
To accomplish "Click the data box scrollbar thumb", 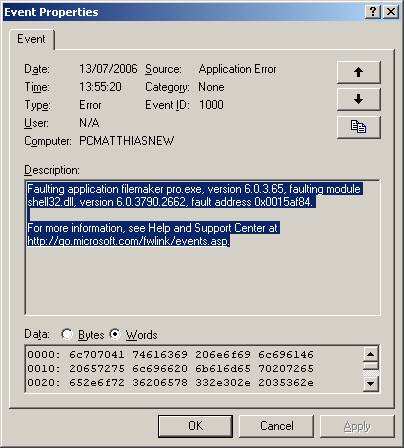I will tap(370, 366).
